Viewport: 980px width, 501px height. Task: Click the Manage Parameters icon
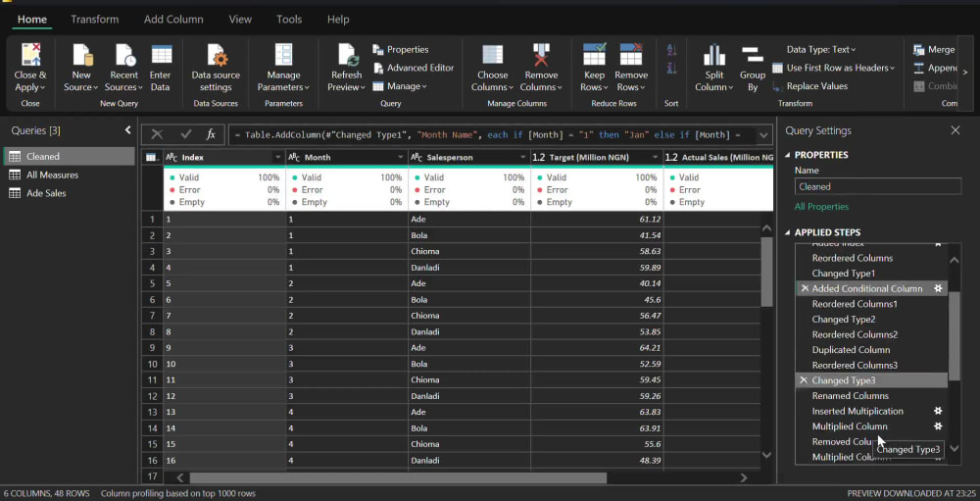(x=284, y=55)
